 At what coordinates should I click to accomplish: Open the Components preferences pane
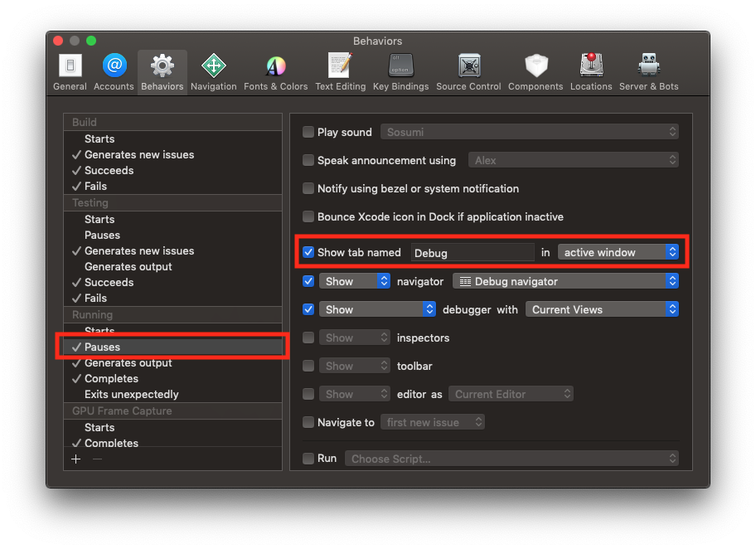[535, 70]
